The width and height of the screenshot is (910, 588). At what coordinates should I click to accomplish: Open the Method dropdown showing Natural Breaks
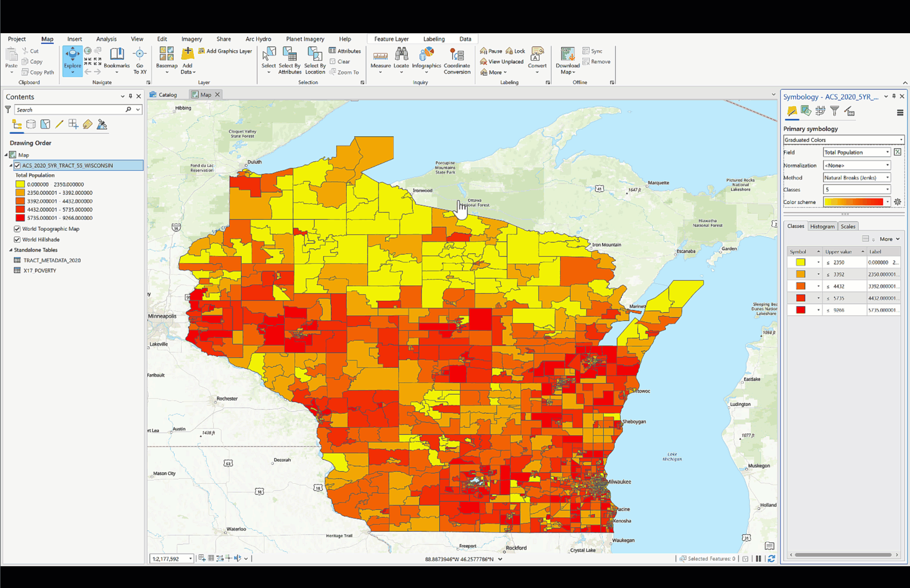point(856,177)
